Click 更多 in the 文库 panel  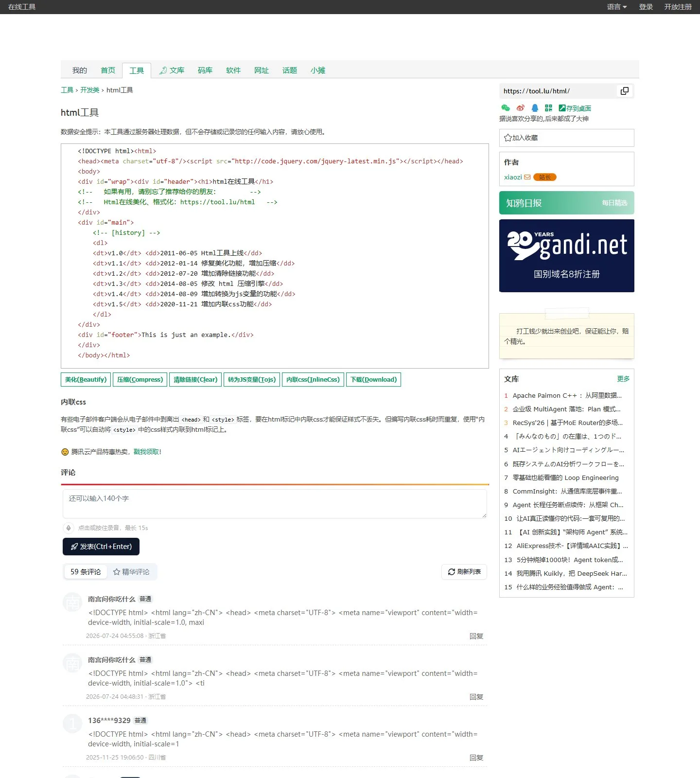623,379
